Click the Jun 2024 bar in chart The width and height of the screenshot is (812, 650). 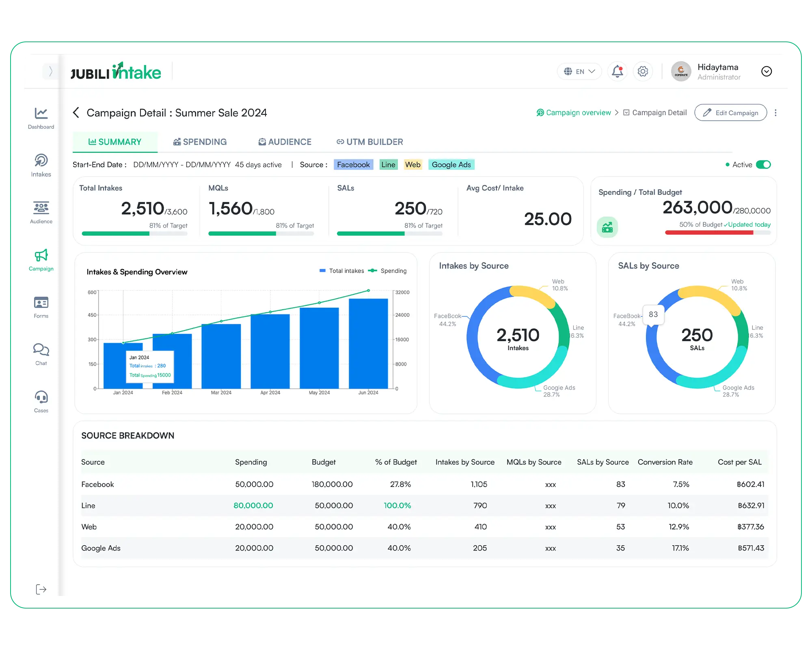point(368,344)
